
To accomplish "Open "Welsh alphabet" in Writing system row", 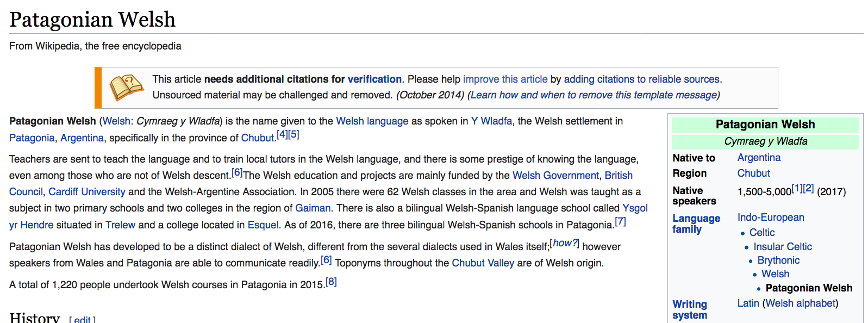I will coord(800,303).
